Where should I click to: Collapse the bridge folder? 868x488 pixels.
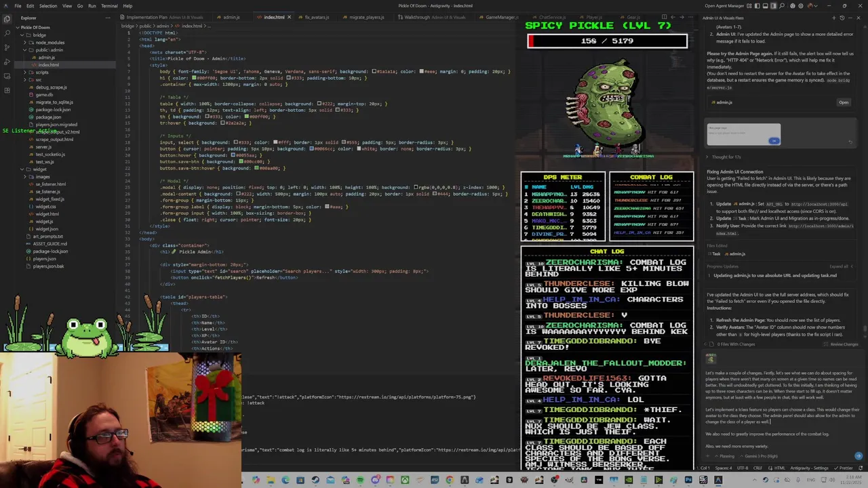point(39,35)
